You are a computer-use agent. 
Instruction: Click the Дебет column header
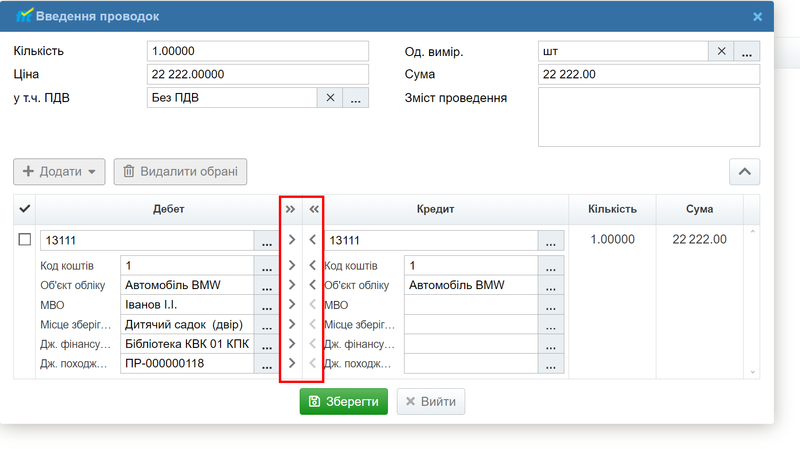pyautogui.click(x=168, y=209)
